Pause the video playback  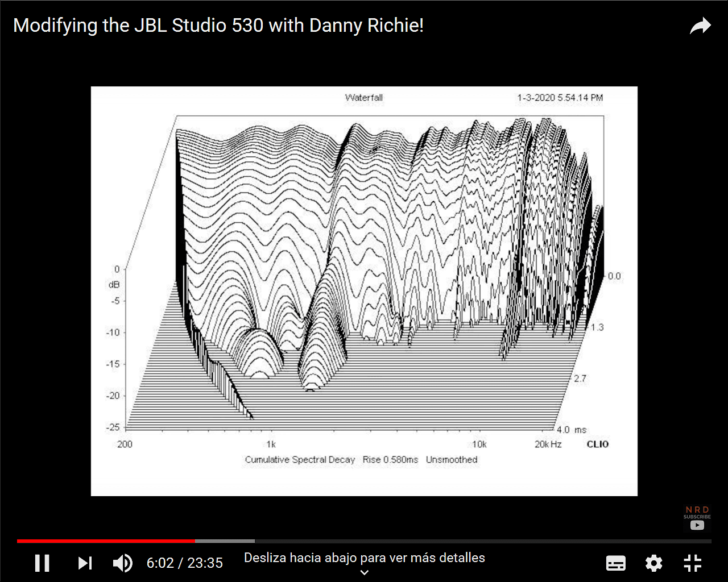42,563
